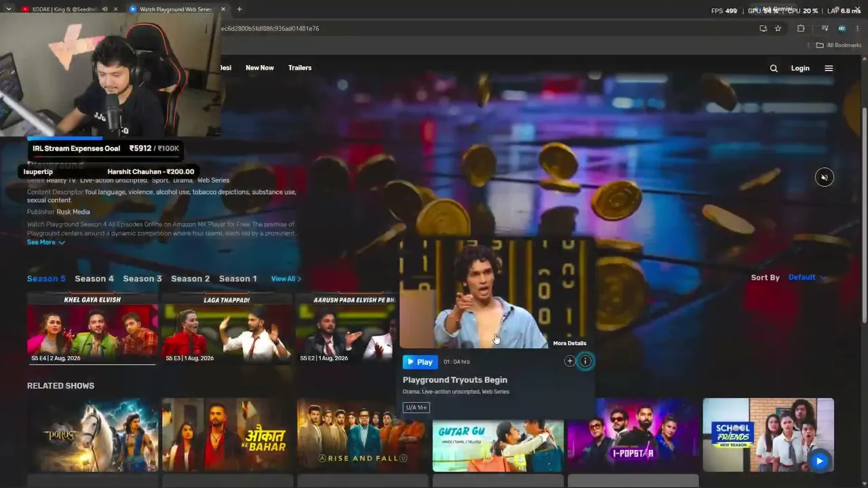This screenshot has width=868, height=488.
Task: Switch to Season 1 tab
Action: point(238,279)
